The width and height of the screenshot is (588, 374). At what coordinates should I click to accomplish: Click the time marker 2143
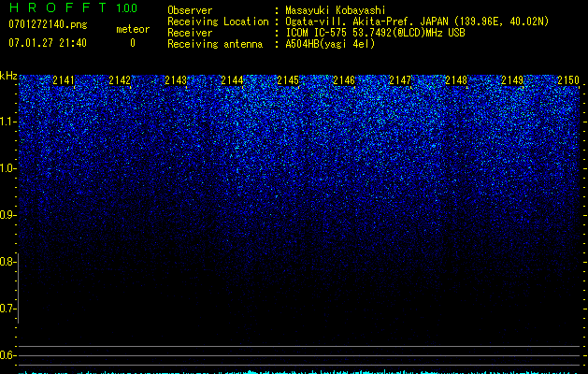click(x=176, y=79)
